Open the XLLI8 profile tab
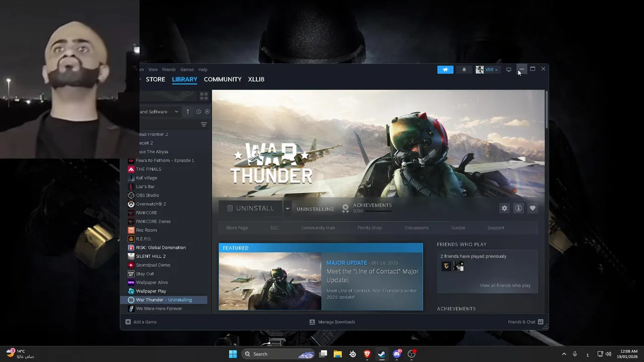 (256, 79)
